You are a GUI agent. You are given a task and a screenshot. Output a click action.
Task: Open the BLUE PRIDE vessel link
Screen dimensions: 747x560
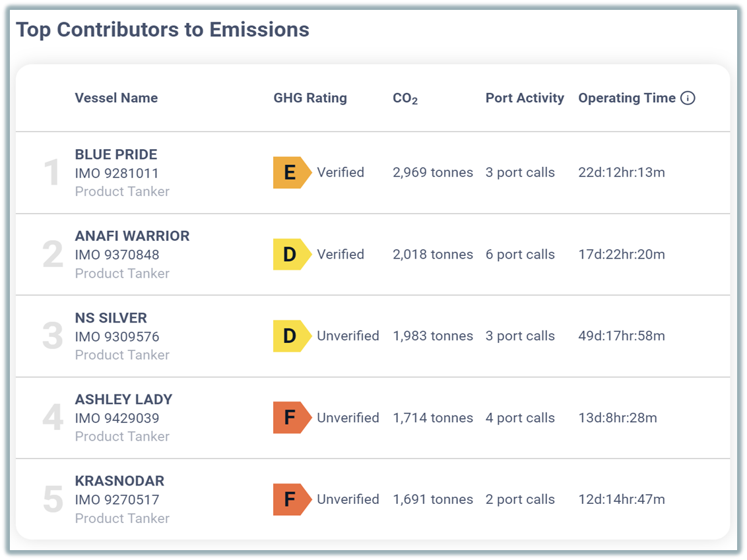coord(116,154)
